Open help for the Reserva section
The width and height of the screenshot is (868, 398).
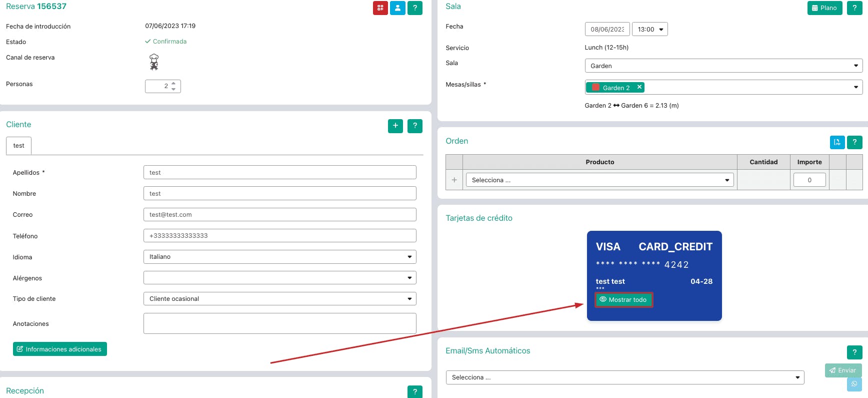click(x=415, y=8)
